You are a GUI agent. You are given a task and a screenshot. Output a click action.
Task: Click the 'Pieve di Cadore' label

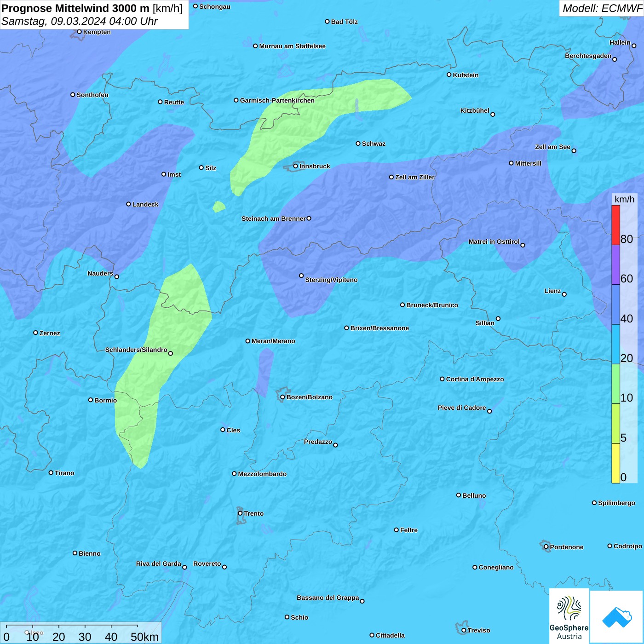[x=462, y=408]
